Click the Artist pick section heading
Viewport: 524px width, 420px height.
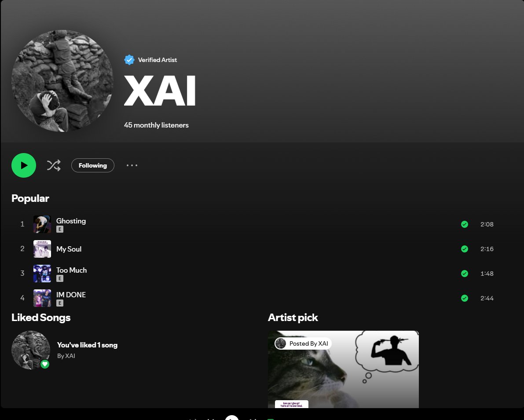293,318
